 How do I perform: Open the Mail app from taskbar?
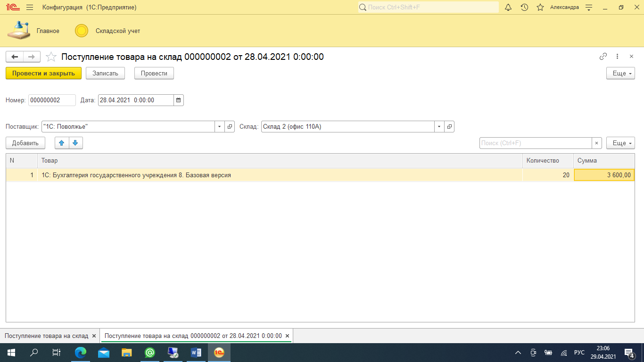(104, 353)
